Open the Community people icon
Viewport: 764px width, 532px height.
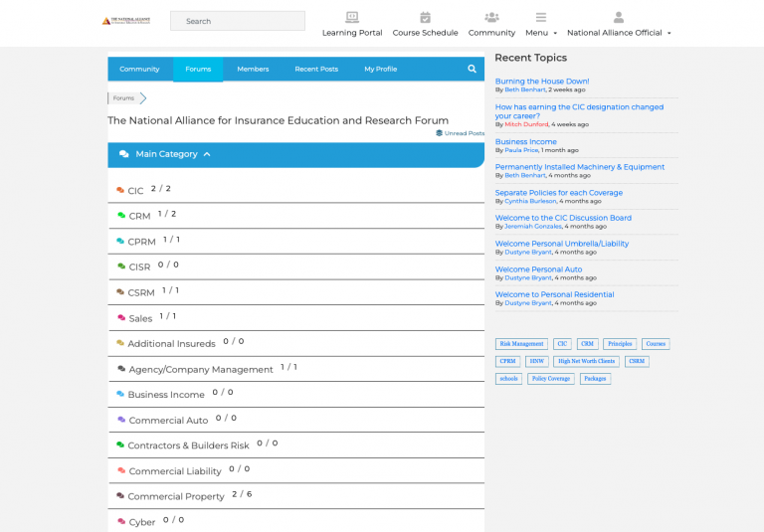(x=491, y=18)
